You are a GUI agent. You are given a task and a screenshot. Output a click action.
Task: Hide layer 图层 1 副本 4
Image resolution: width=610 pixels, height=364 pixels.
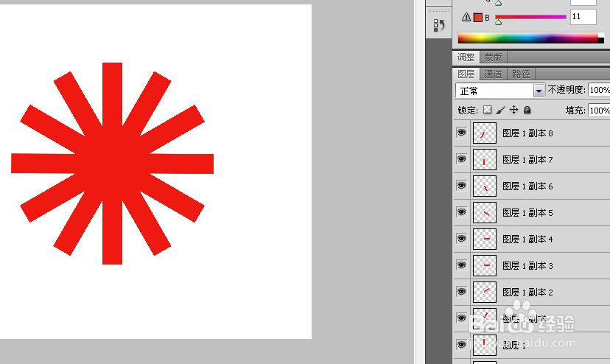click(x=461, y=239)
